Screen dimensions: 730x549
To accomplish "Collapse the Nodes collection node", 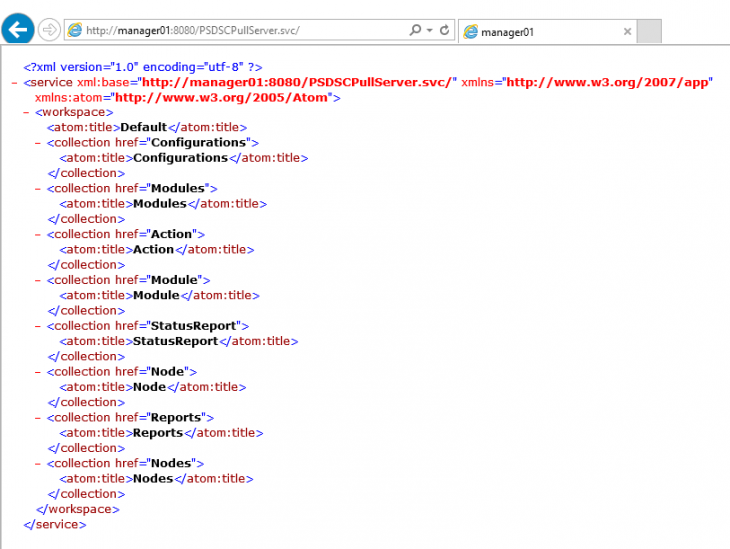I will tap(38, 464).
